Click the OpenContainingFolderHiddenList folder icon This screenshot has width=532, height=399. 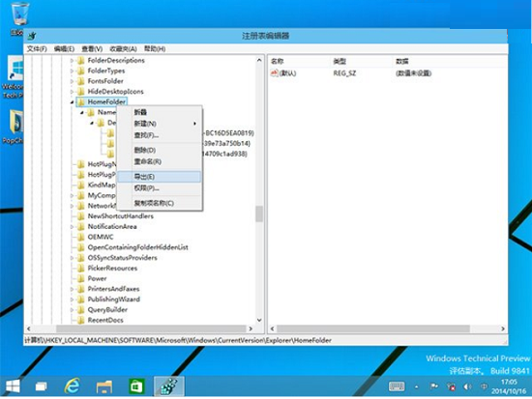coord(81,247)
